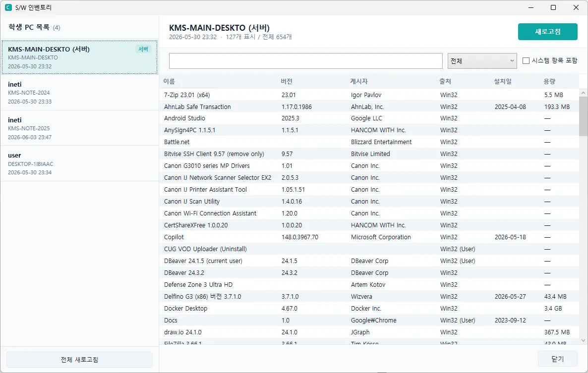
Task: Select the Docs row
Action: (369, 320)
